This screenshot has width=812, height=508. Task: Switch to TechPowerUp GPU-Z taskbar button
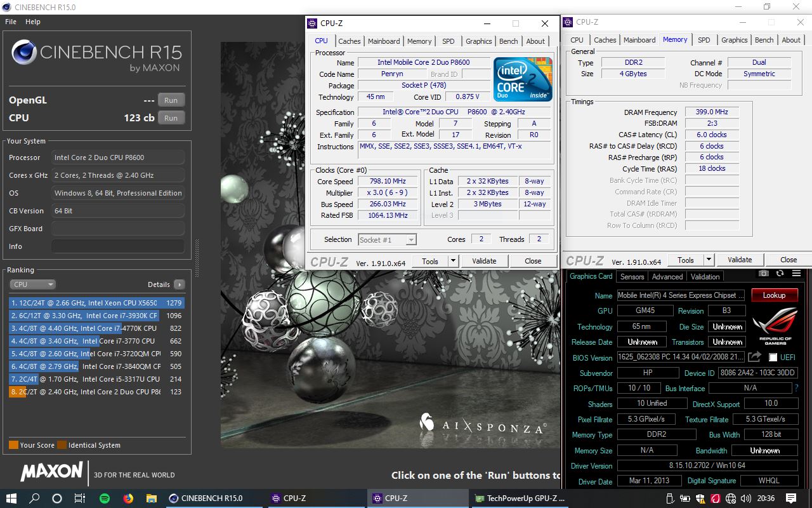click(519, 498)
